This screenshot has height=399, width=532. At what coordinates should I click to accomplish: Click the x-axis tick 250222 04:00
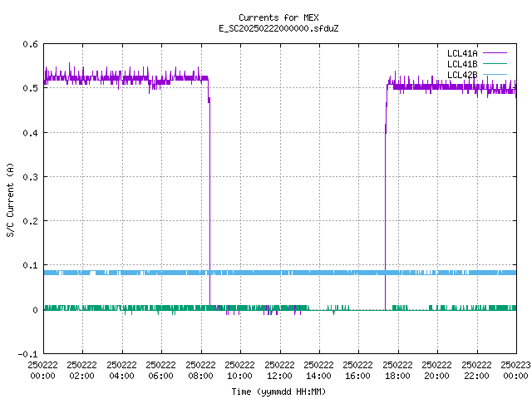pyautogui.click(x=121, y=370)
